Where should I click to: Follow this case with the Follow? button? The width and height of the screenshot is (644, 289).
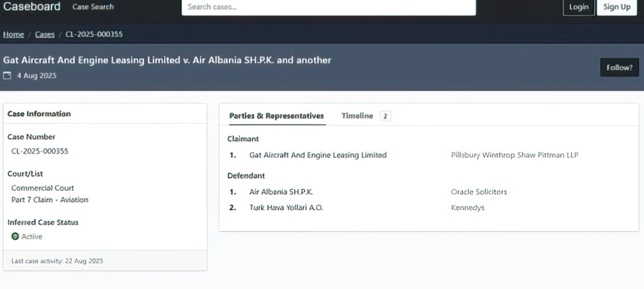(x=619, y=67)
